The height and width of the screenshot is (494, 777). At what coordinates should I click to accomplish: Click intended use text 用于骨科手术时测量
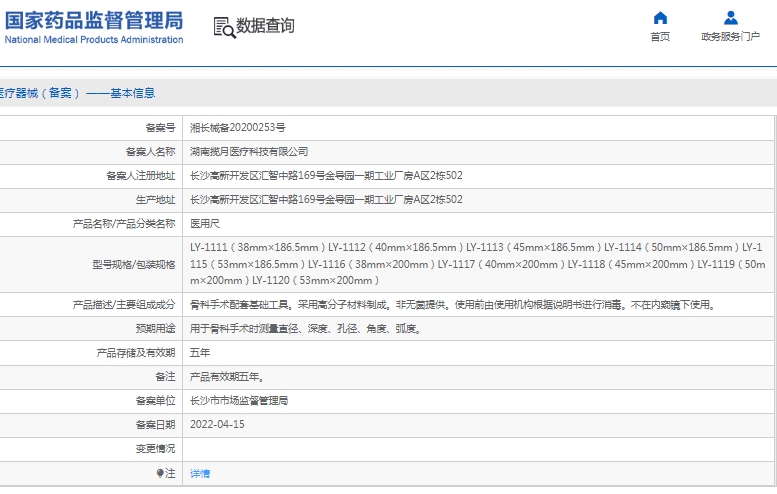[x=306, y=329]
